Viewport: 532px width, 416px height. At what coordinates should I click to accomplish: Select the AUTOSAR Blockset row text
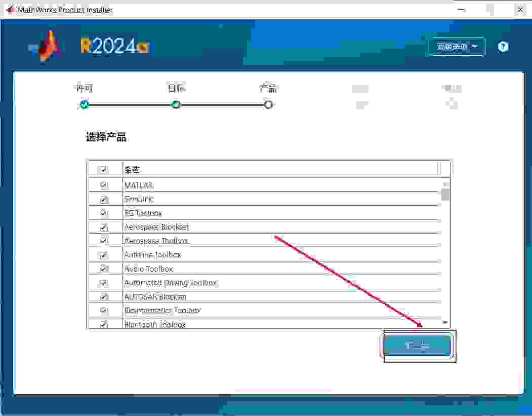coord(155,296)
